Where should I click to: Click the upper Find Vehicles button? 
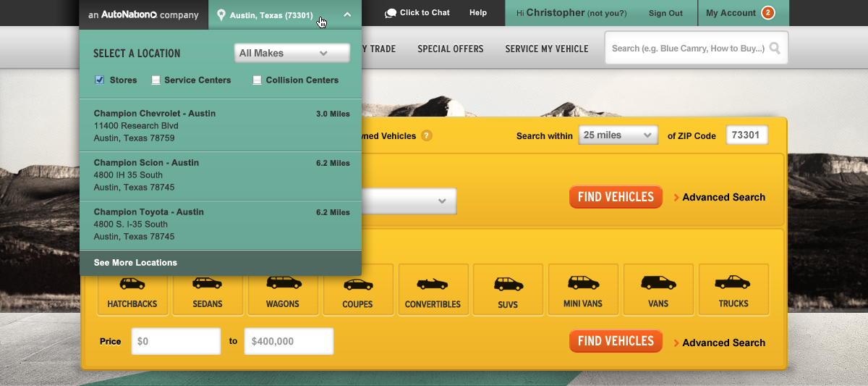[x=616, y=197]
